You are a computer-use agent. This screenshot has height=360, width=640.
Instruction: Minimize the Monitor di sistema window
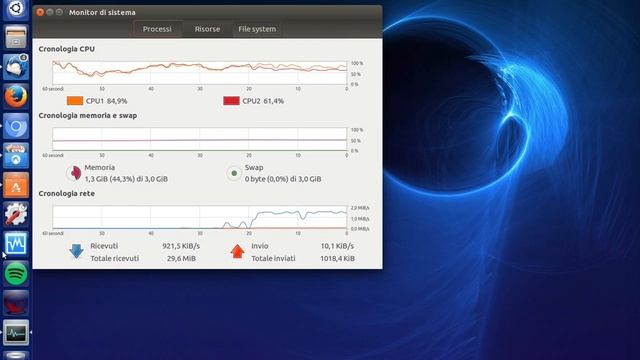coord(50,12)
